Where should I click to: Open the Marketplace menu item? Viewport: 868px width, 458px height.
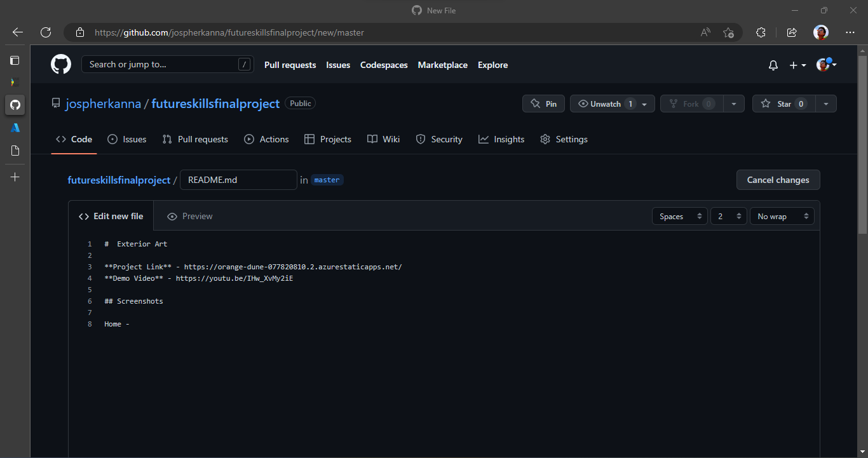[x=442, y=65]
